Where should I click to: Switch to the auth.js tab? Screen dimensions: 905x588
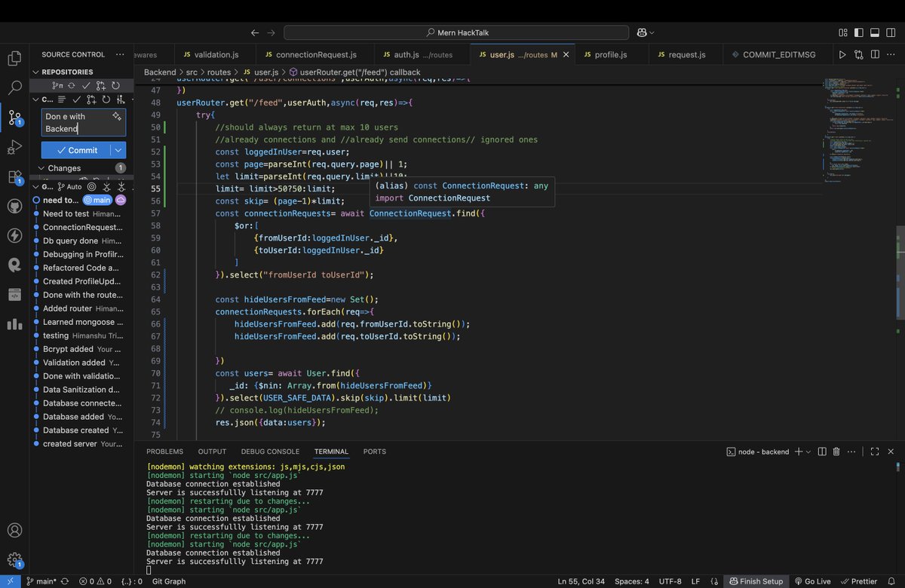tap(422, 55)
